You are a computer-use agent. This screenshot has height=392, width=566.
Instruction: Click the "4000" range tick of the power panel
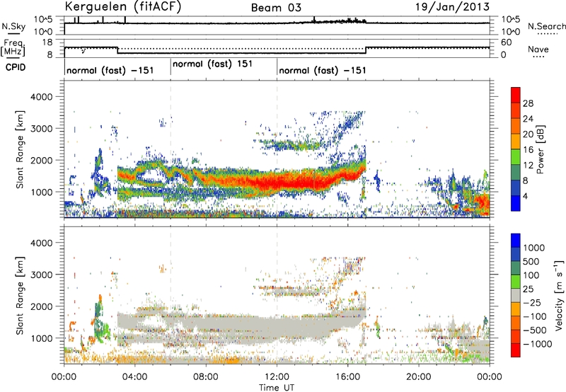(x=41, y=97)
